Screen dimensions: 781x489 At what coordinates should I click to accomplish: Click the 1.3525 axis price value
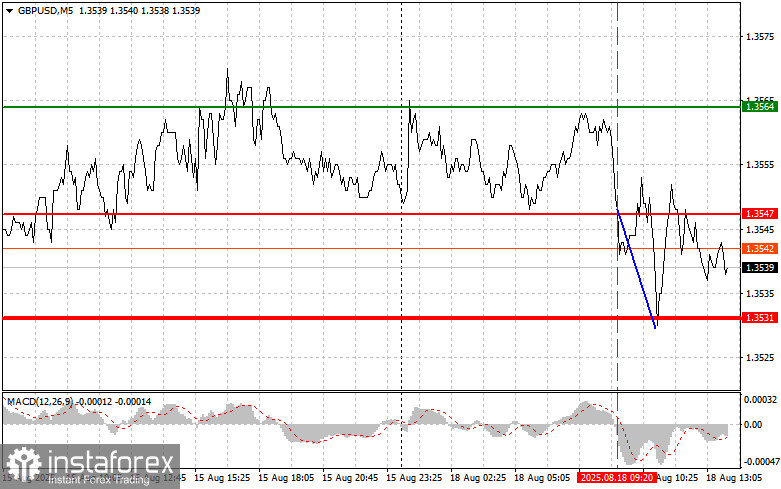click(x=760, y=358)
